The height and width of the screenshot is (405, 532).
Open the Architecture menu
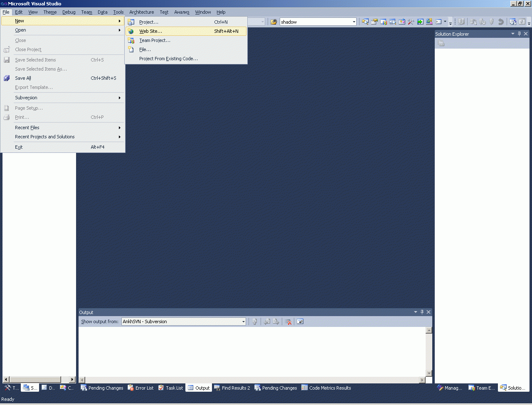tap(142, 12)
